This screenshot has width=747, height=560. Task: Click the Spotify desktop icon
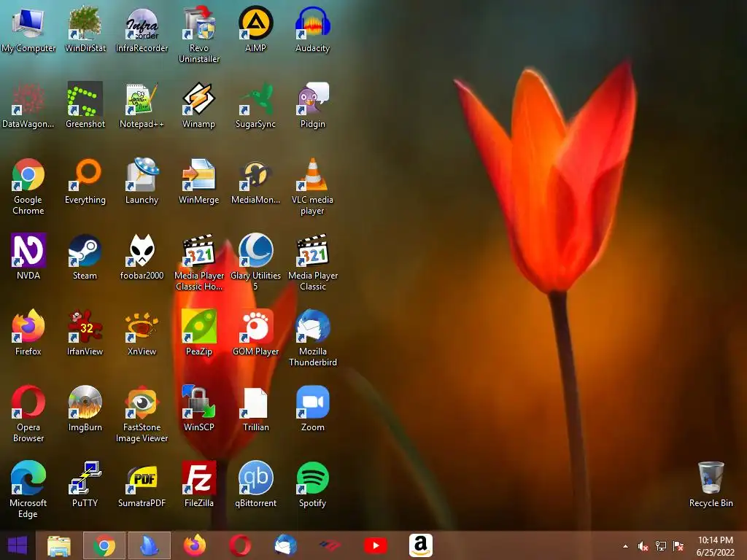[x=312, y=484]
